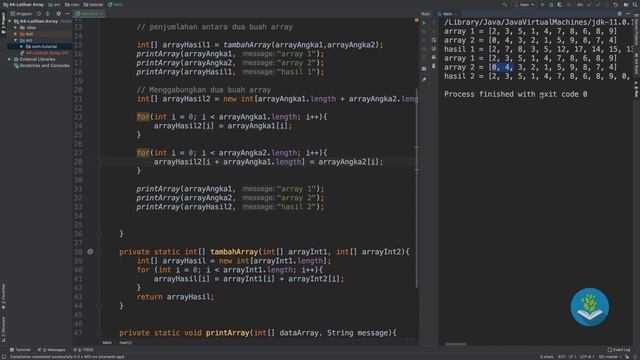Viewport: 640px width, 360px height.
Task: Click the gutter marker beside tambahArray method
Action: tap(90, 252)
